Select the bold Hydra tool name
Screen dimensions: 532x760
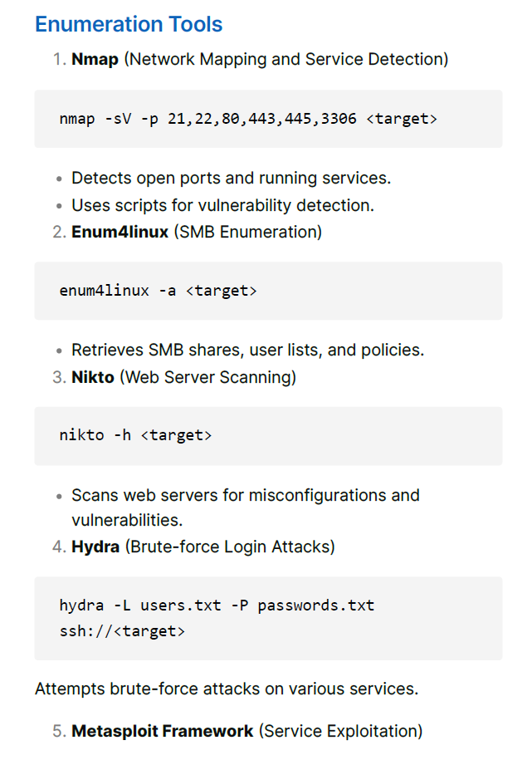click(95, 547)
